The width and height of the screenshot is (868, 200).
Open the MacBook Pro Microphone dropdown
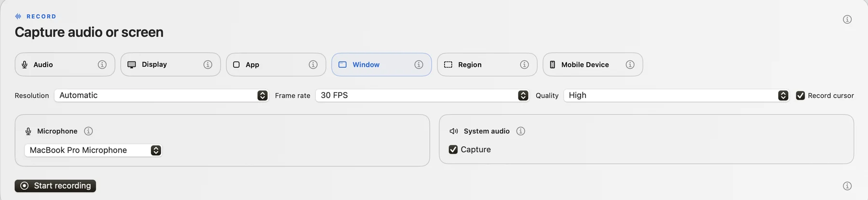tap(93, 150)
